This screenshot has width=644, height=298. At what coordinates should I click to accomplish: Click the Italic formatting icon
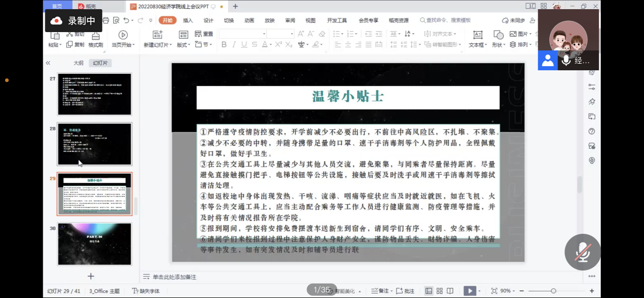coord(234,45)
